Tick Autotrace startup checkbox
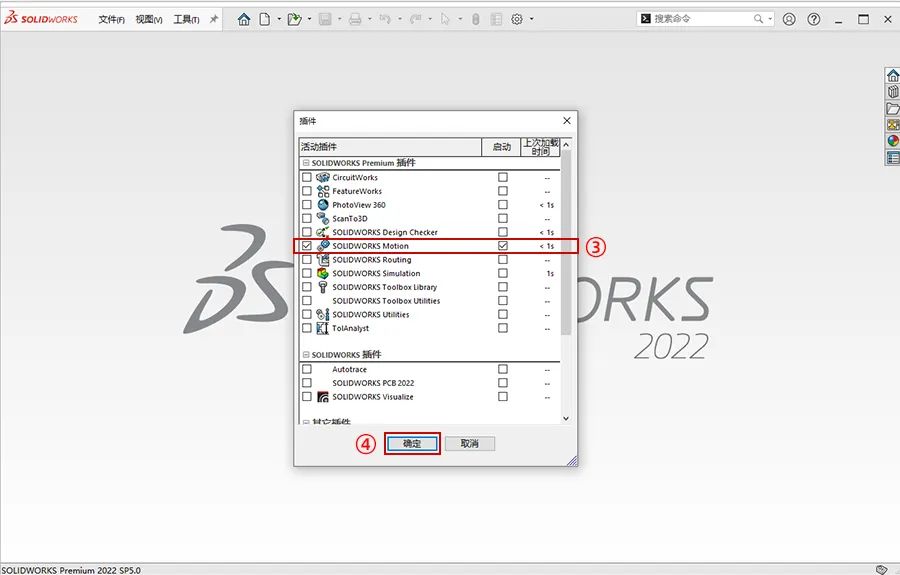The image size is (900, 575). click(503, 369)
